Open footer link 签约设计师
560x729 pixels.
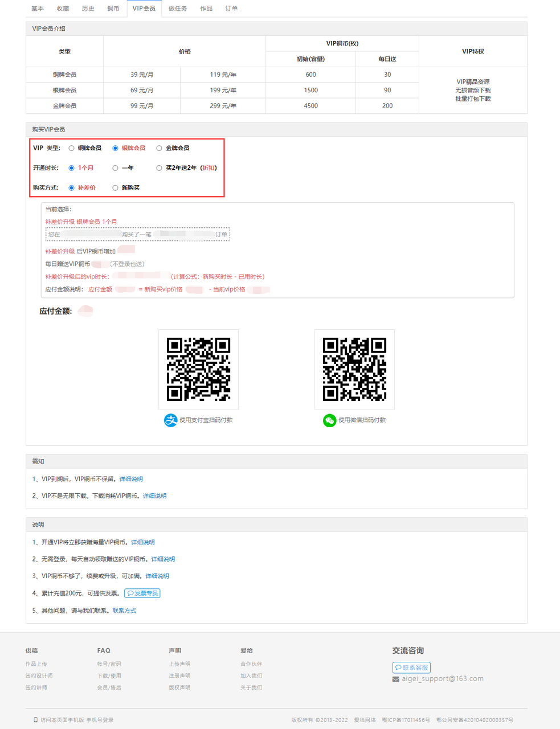pos(39,676)
